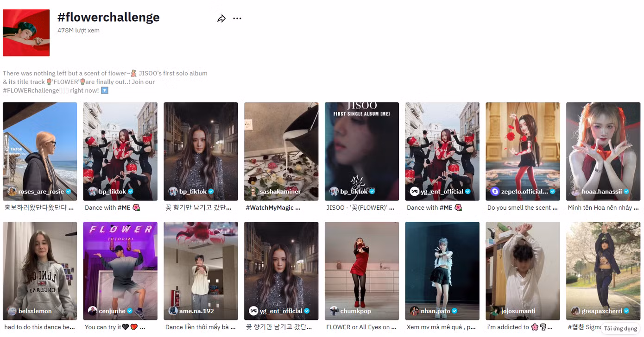
Task: Click the chumkpop profile avatar
Action: 334,311
